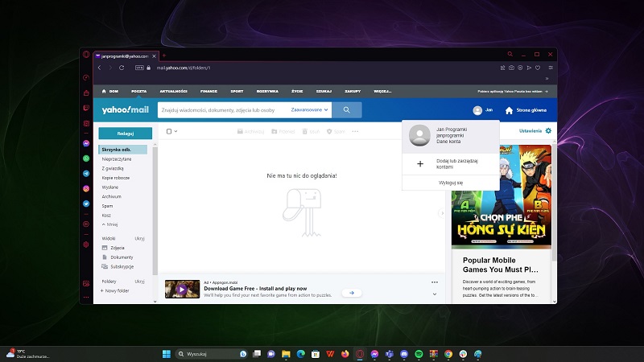
Task: Expand select-all checkbox dropdown arrow
Action: coord(175,131)
